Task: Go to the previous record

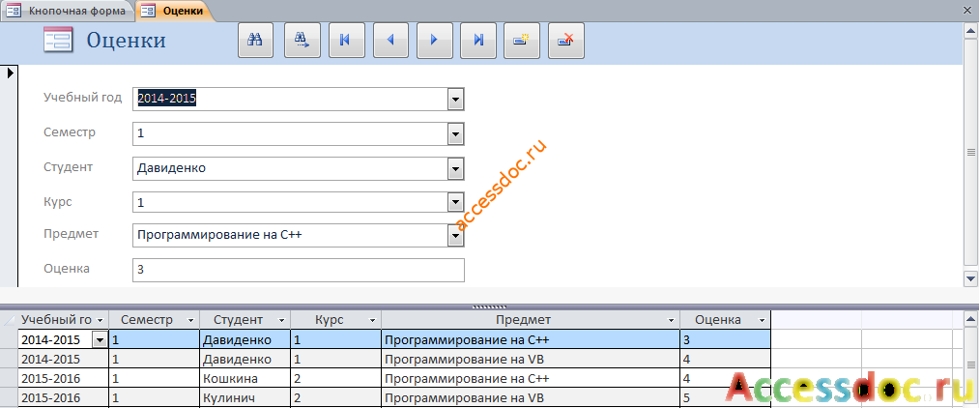Action: click(x=390, y=41)
